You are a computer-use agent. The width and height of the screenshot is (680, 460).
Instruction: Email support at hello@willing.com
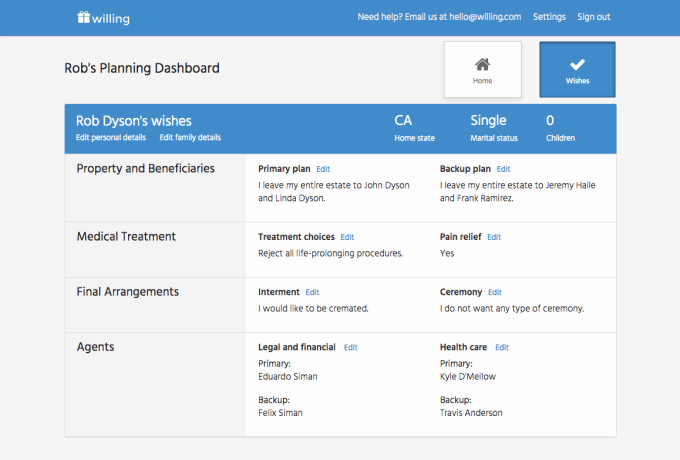439,17
